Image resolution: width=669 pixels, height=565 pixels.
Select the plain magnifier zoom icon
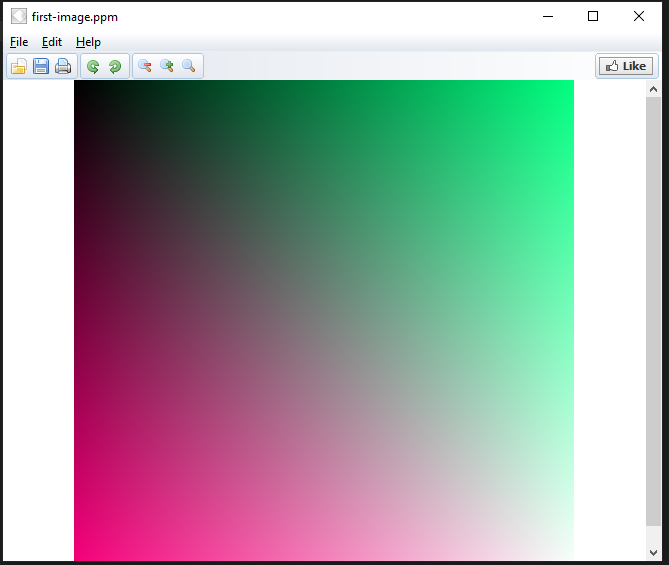[189, 67]
